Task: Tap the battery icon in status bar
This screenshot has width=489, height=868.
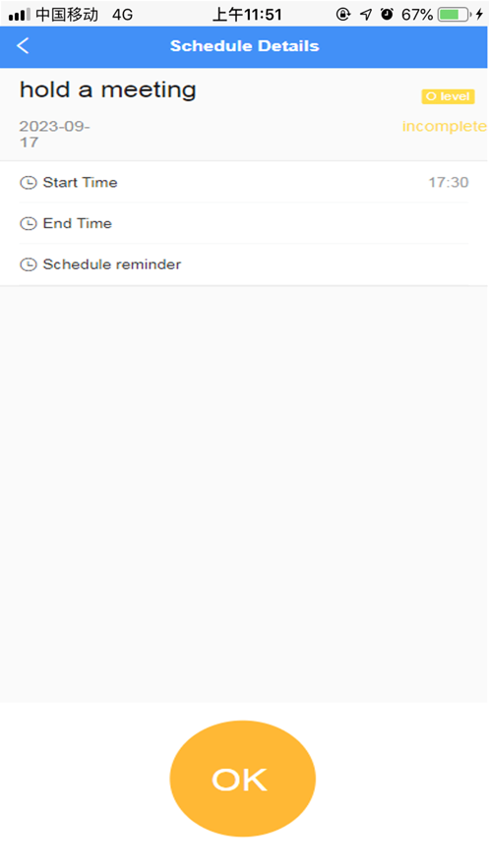Action: [x=454, y=15]
